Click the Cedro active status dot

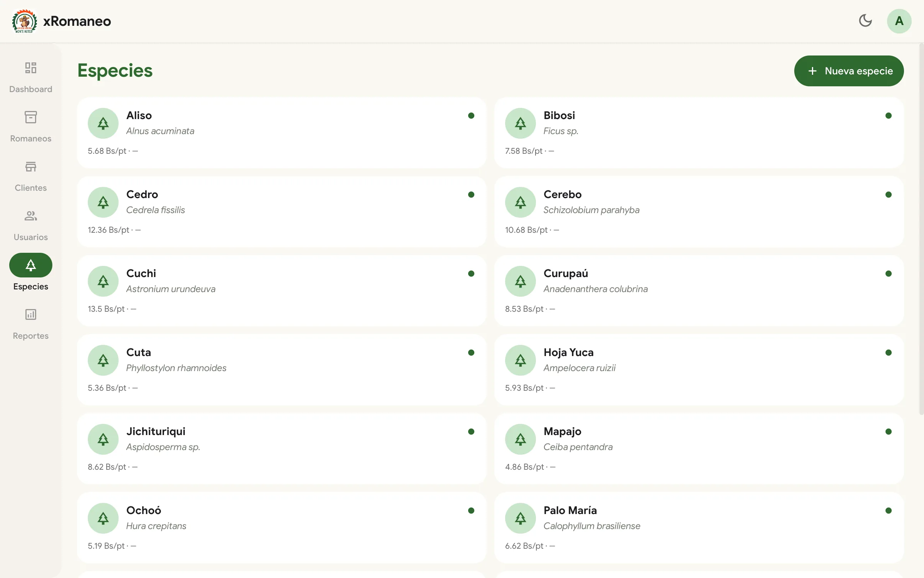click(471, 195)
